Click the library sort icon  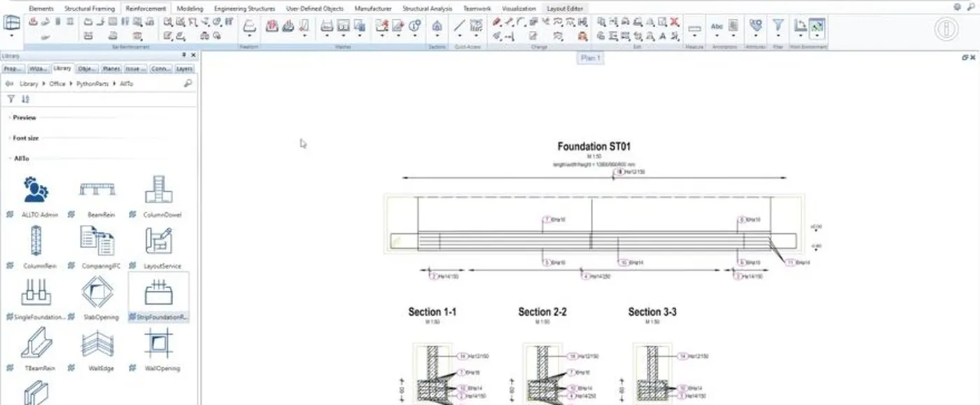point(25,99)
